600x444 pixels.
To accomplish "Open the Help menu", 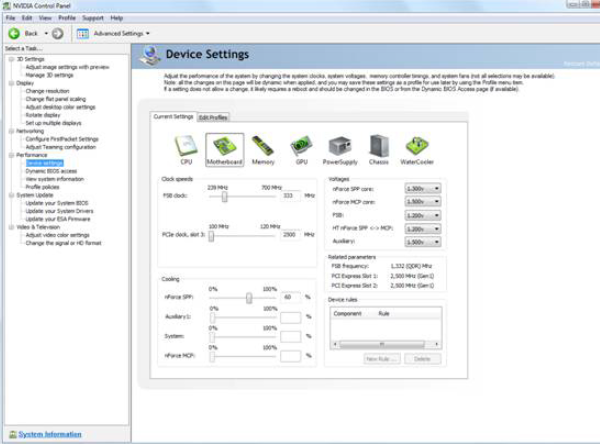I will (117, 18).
